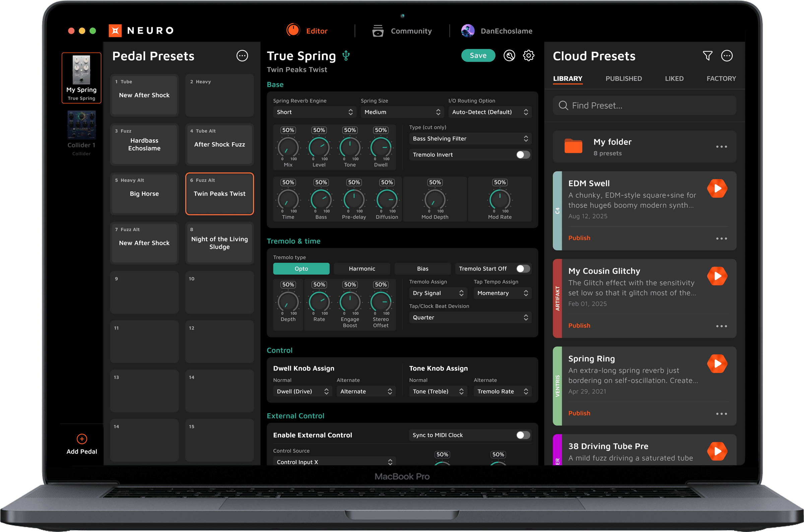Open the Community jar icon
The image size is (804, 532).
[378, 31]
